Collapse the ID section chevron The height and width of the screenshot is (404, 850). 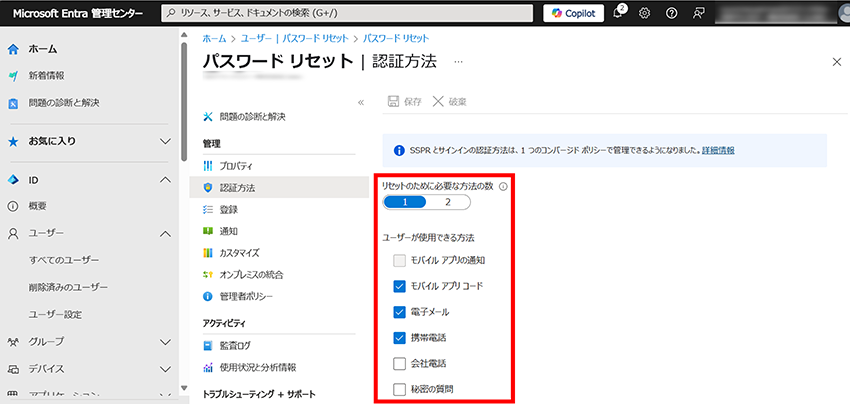[166, 179]
